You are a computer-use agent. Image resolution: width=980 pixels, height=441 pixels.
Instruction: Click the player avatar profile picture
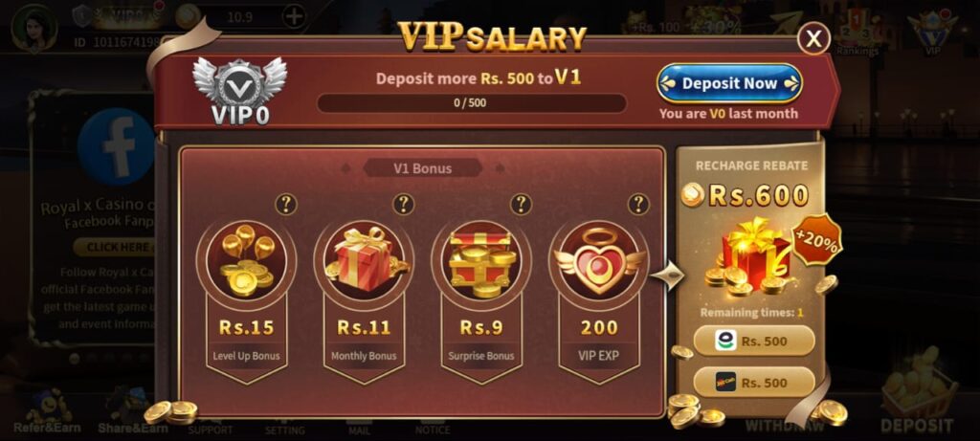(x=33, y=26)
